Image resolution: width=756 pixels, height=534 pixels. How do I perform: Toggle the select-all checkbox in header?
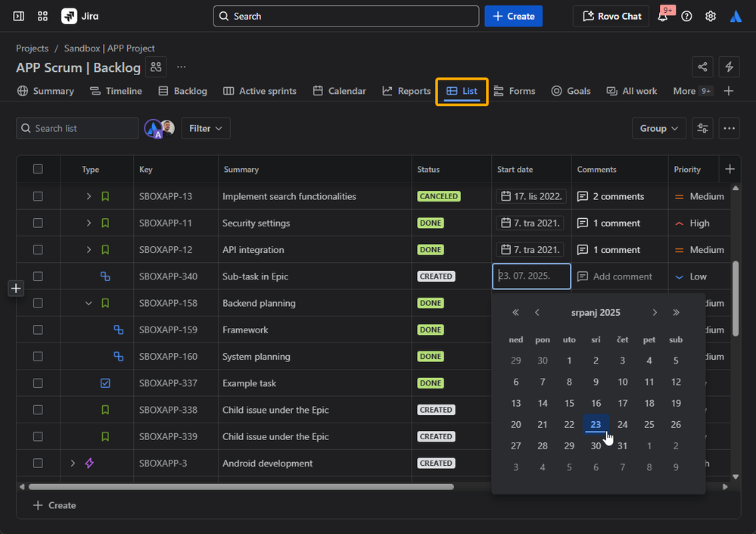(38, 170)
